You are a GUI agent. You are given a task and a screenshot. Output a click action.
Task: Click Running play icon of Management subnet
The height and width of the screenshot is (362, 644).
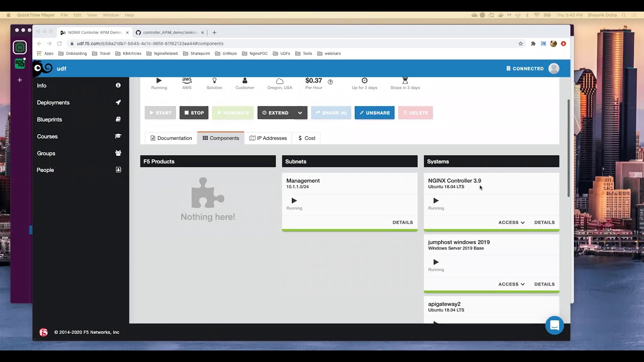[294, 201]
